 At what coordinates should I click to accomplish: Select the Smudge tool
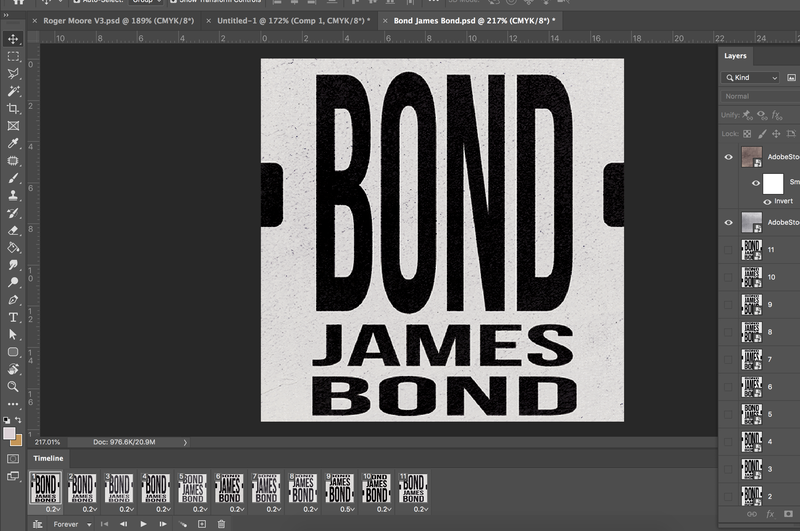13,265
